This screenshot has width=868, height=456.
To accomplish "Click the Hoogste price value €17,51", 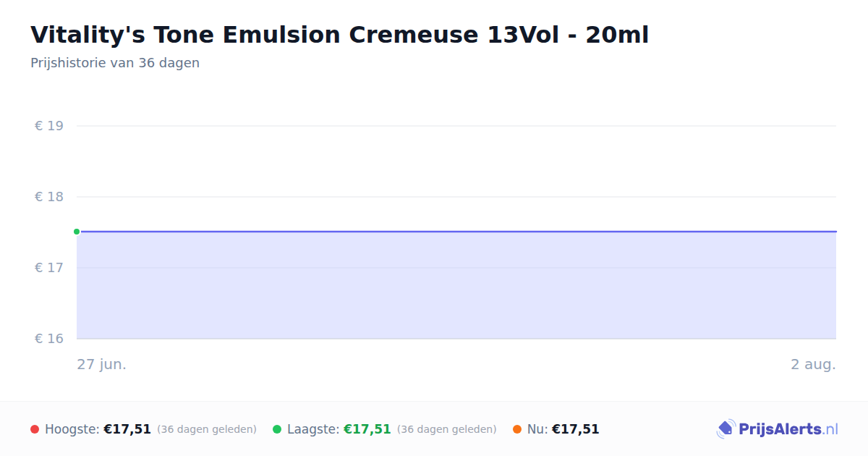I will click(x=127, y=429).
